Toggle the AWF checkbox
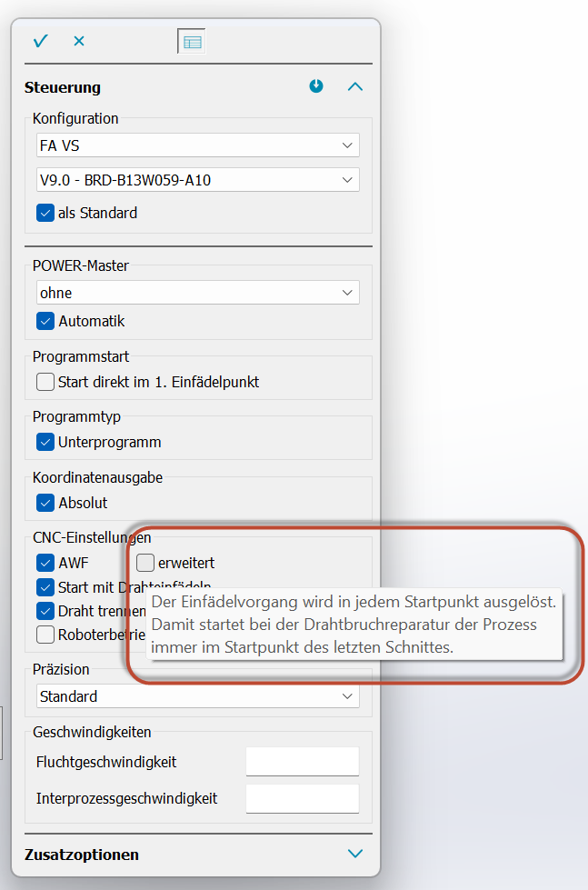Image resolution: width=588 pixels, height=890 pixels. point(45,563)
